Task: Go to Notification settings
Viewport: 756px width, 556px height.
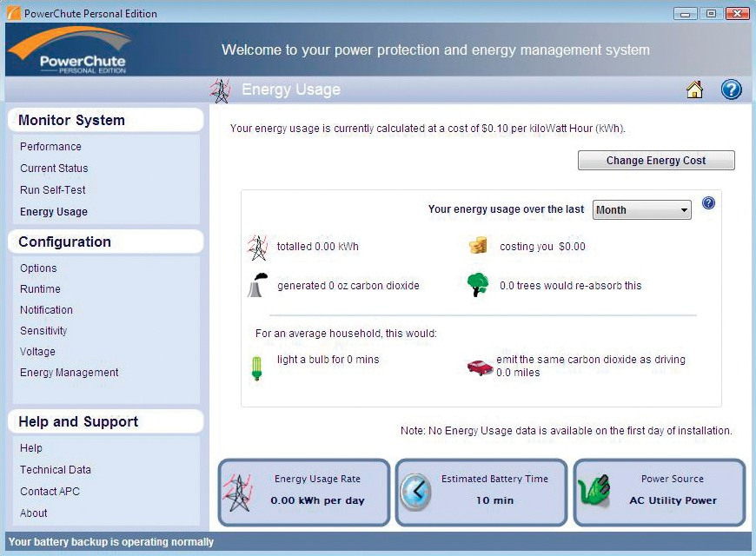Action: 46,309
